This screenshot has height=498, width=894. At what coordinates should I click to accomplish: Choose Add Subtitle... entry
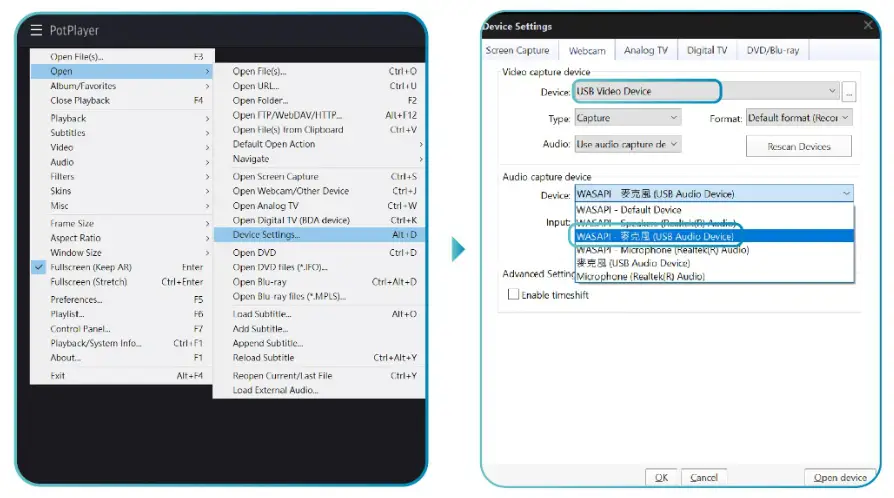point(319,329)
